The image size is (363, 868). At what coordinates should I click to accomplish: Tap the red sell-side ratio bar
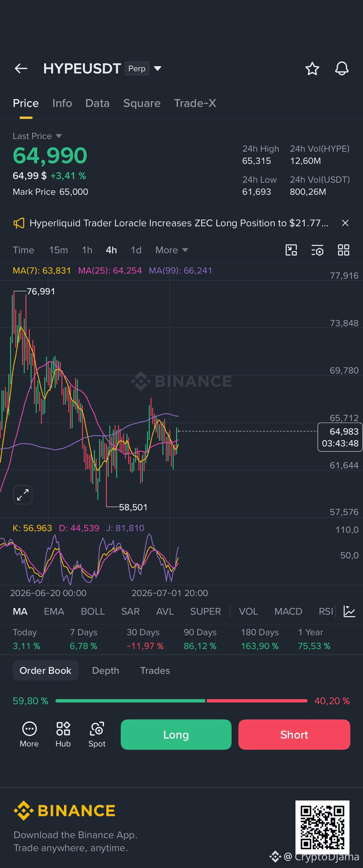pyautogui.click(x=257, y=701)
